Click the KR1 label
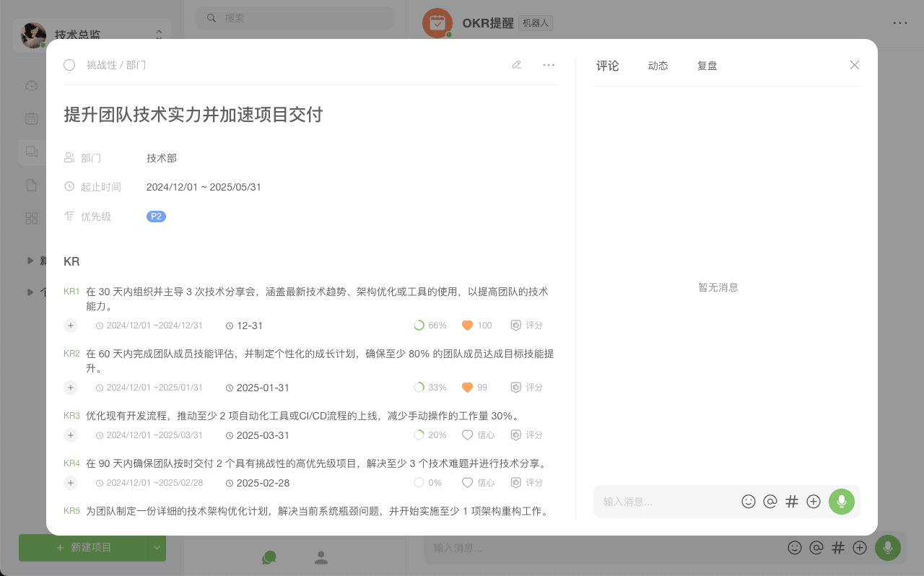924x576 pixels. [x=71, y=292]
